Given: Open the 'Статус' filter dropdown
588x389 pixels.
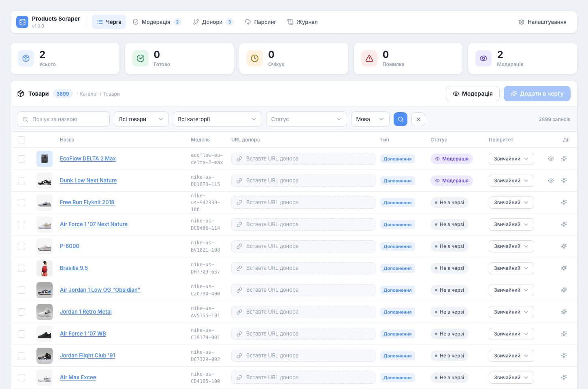Looking at the screenshot, I should [x=307, y=119].
